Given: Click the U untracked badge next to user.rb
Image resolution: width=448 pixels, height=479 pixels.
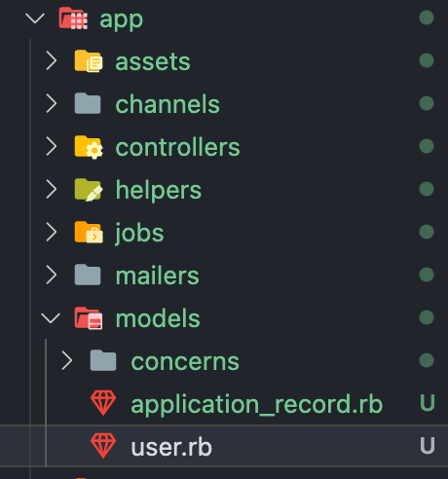Looking at the screenshot, I should click(428, 446).
